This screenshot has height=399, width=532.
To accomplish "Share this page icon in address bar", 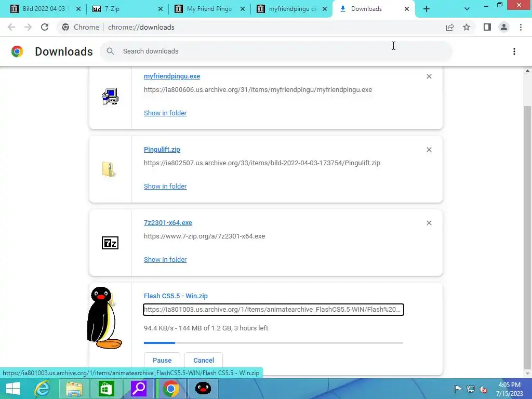I will point(450,27).
